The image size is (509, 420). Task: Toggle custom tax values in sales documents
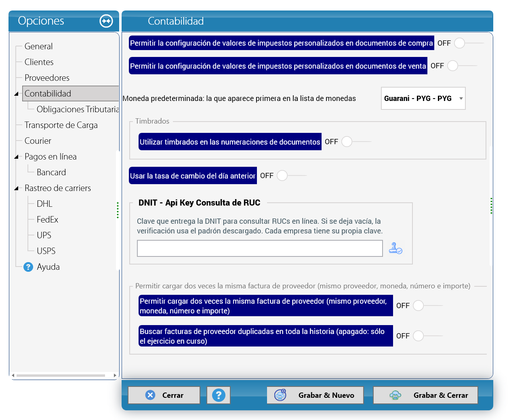click(x=462, y=66)
